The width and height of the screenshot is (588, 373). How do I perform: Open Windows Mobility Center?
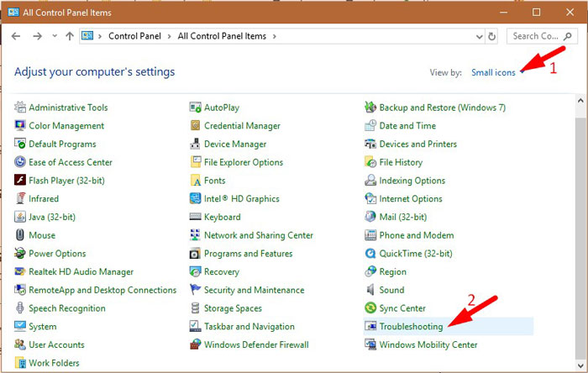point(428,344)
